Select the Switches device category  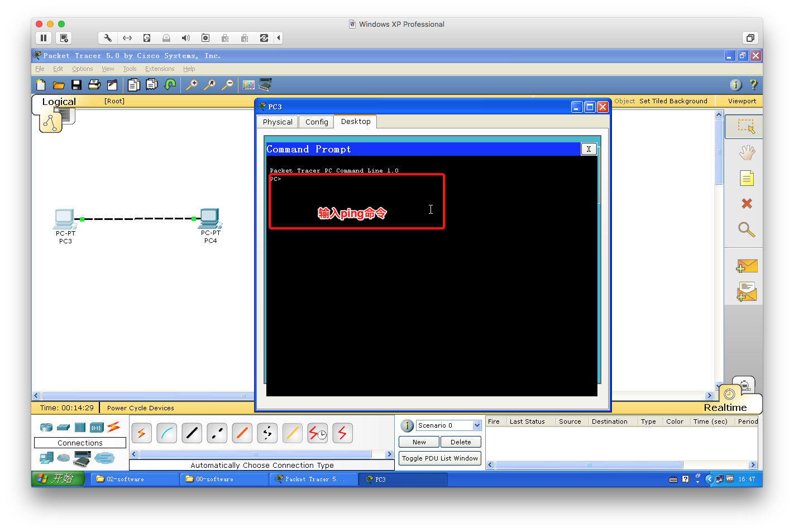pyautogui.click(x=63, y=428)
